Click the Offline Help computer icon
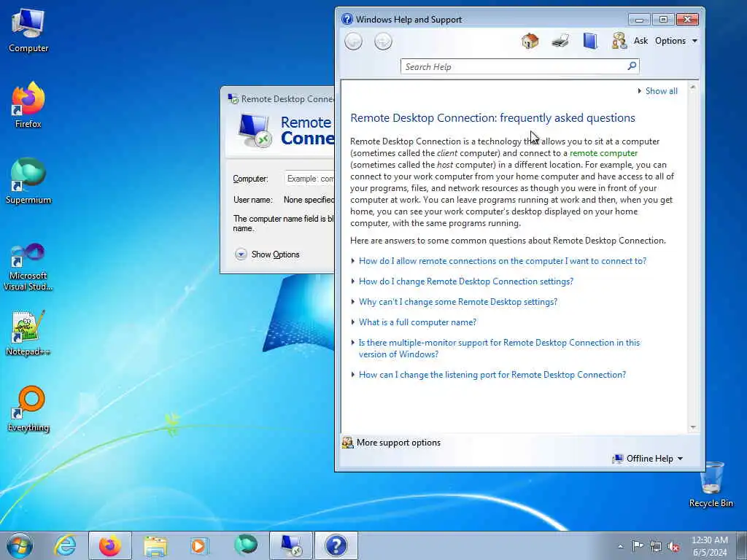The height and width of the screenshot is (560, 747). pyautogui.click(x=617, y=459)
